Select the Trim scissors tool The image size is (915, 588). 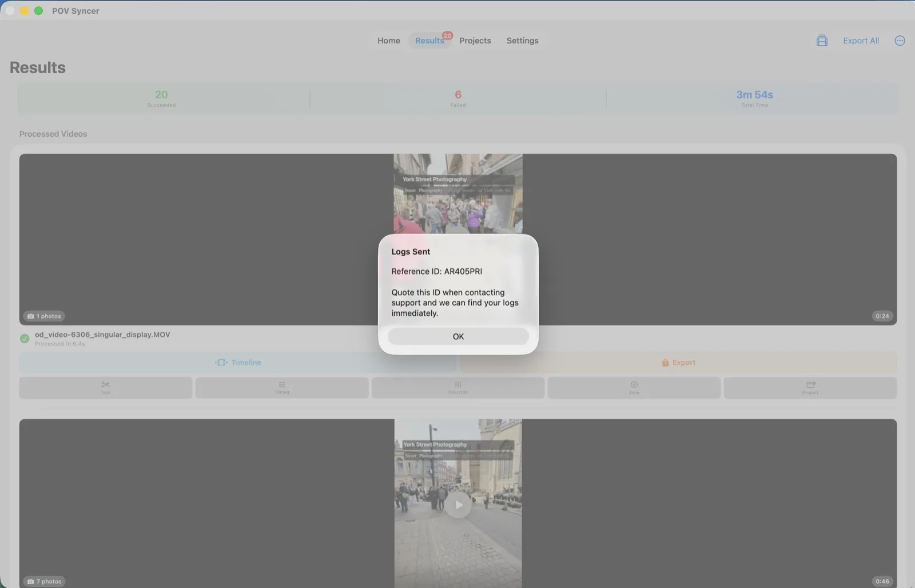pos(106,388)
